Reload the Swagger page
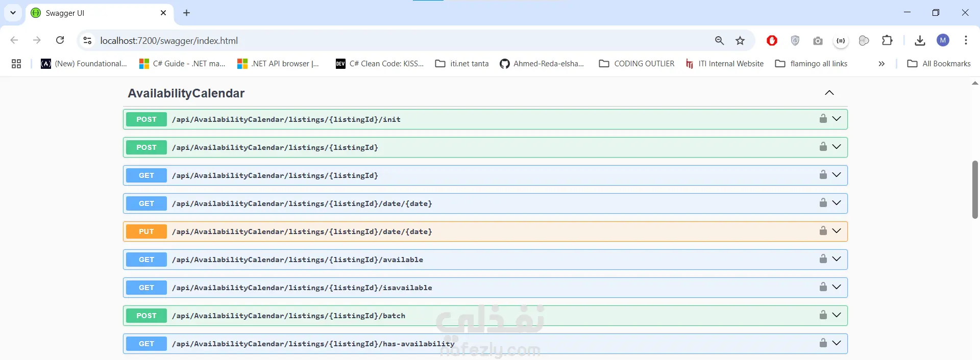This screenshot has height=360, width=980. coord(60,40)
